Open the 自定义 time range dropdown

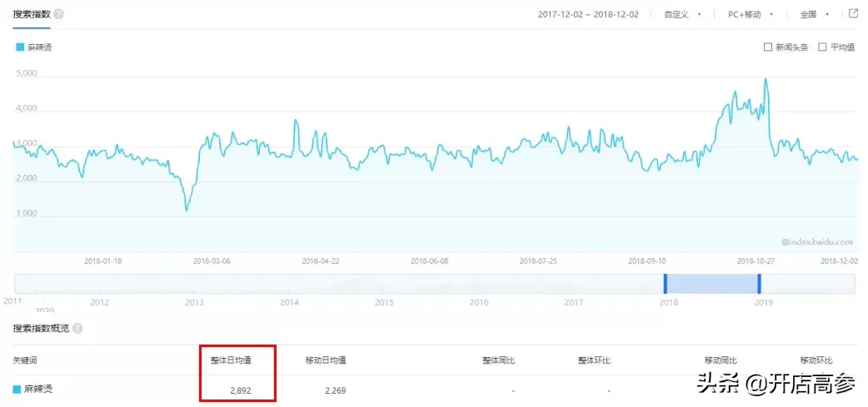682,15
